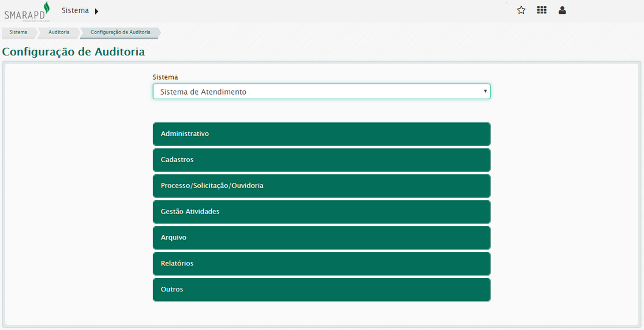This screenshot has height=330, width=644.
Task: Open the apps grid icon
Action: 541,10
